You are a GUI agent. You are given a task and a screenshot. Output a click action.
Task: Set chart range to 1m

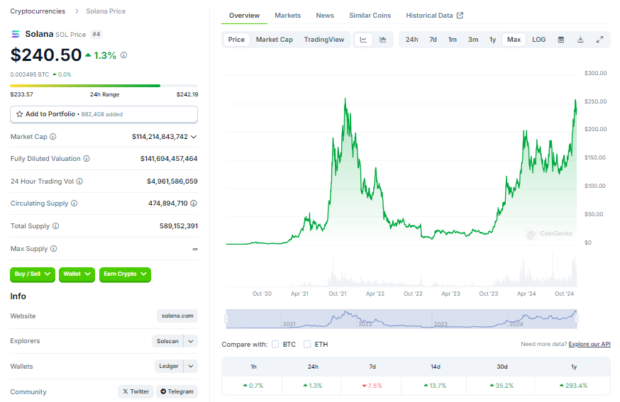[x=452, y=40]
